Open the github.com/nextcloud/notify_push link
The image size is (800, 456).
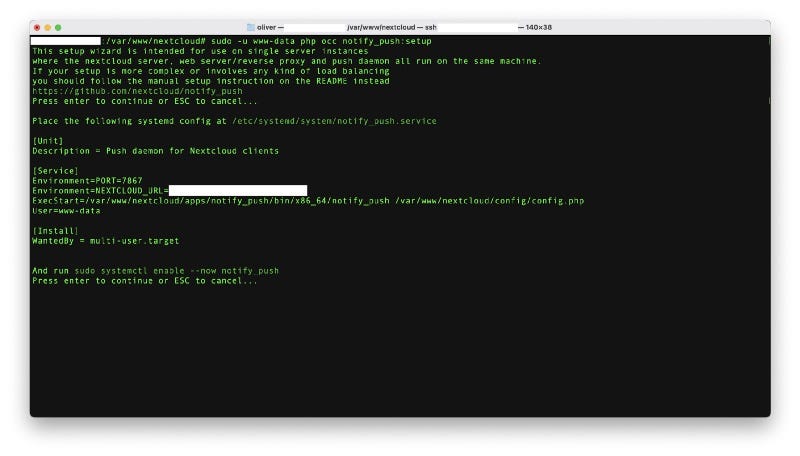click(137, 91)
